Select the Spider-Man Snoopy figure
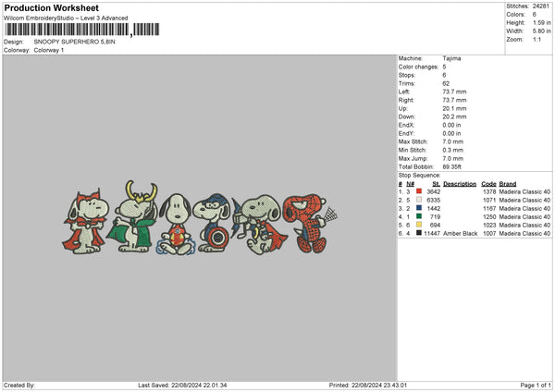Image resolution: width=555 pixels, height=392 pixels. point(309,223)
